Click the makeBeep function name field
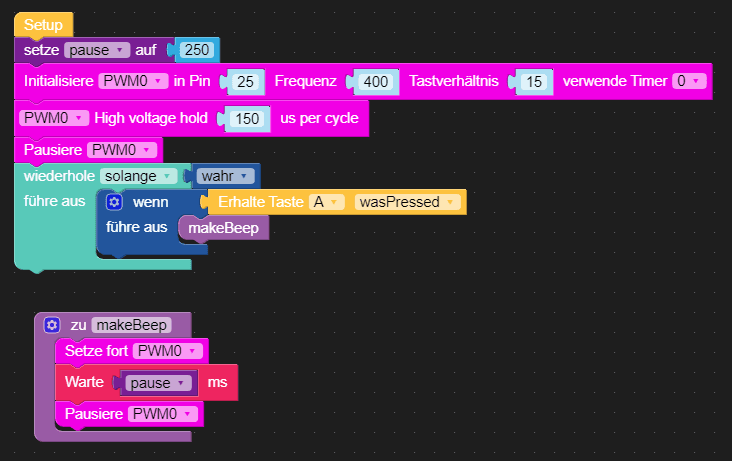732x461 pixels. [x=130, y=325]
